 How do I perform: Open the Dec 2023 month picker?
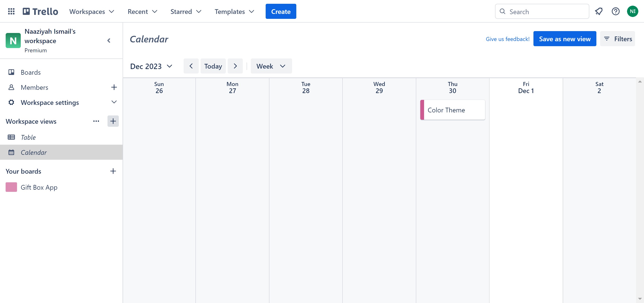click(151, 66)
